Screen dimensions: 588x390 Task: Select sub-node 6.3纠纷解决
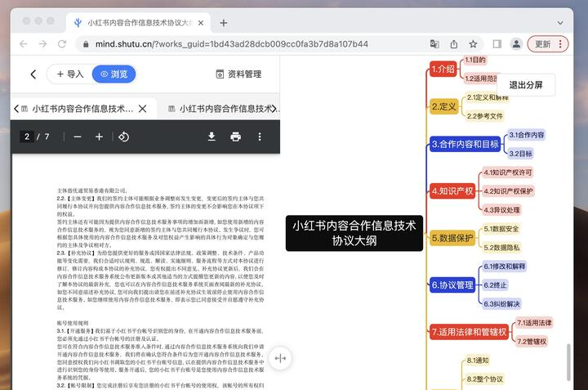(501, 303)
